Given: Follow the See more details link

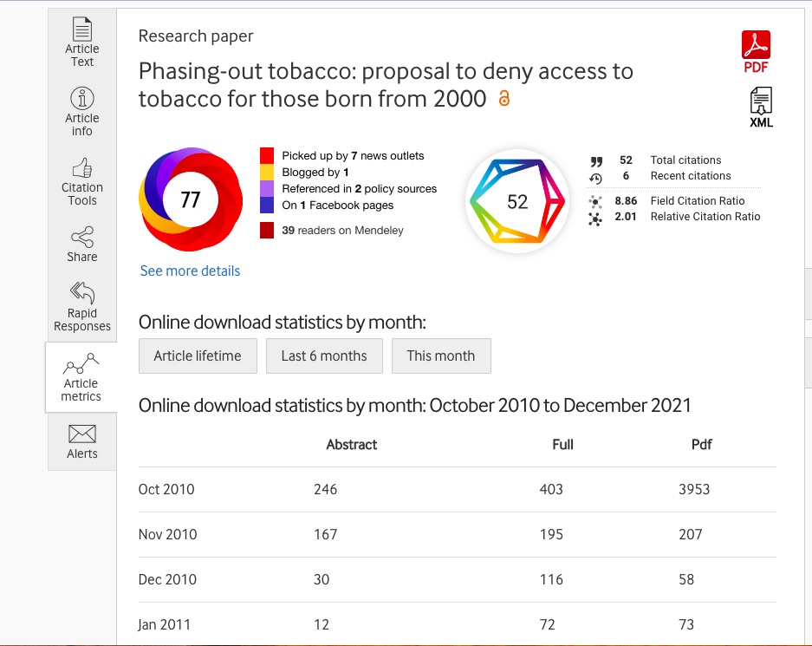Looking at the screenshot, I should point(190,271).
